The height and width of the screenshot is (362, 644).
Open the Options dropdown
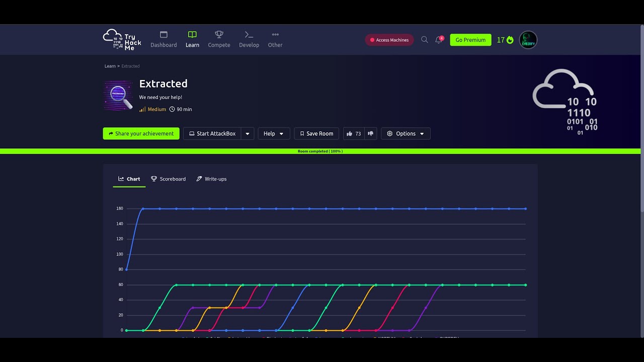406,134
